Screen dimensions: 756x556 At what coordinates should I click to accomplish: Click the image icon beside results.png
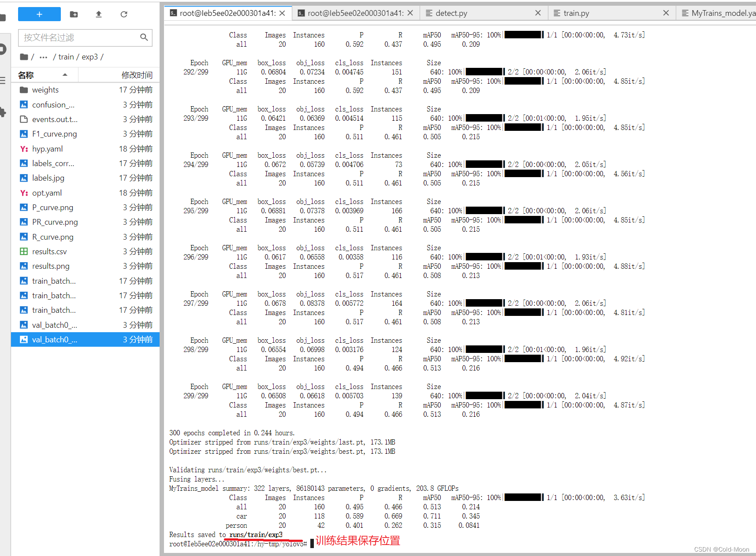click(x=24, y=266)
